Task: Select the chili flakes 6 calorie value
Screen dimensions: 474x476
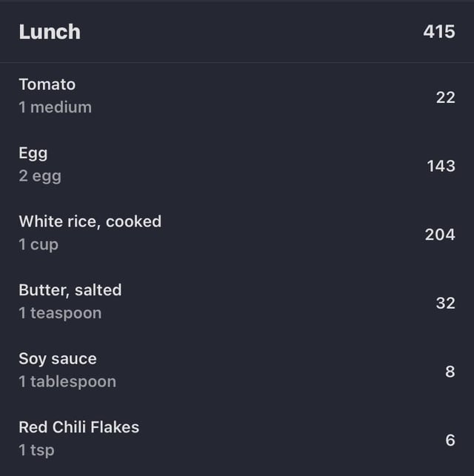Action: pyautogui.click(x=450, y=440)
